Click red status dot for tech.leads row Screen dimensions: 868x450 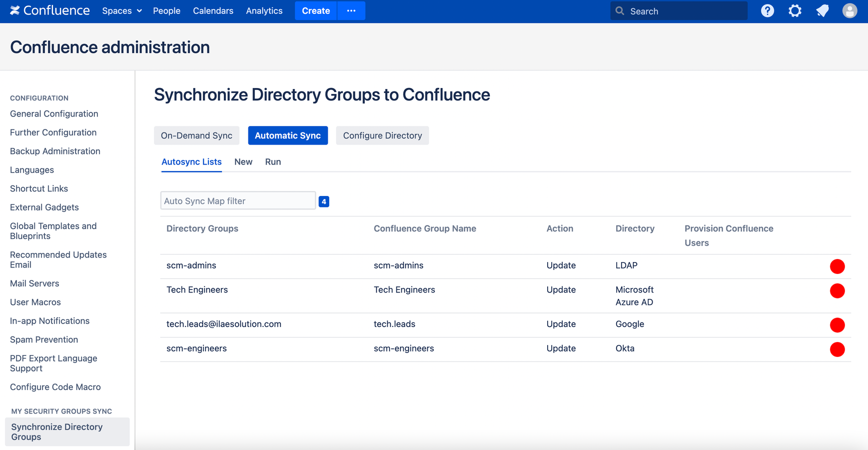pos(837,325)
